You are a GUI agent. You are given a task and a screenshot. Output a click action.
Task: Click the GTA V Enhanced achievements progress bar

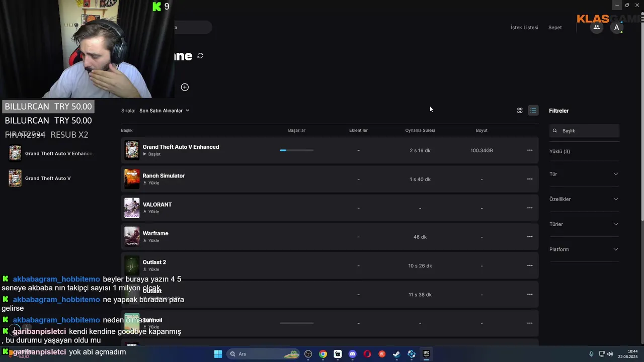pos(297,150)
